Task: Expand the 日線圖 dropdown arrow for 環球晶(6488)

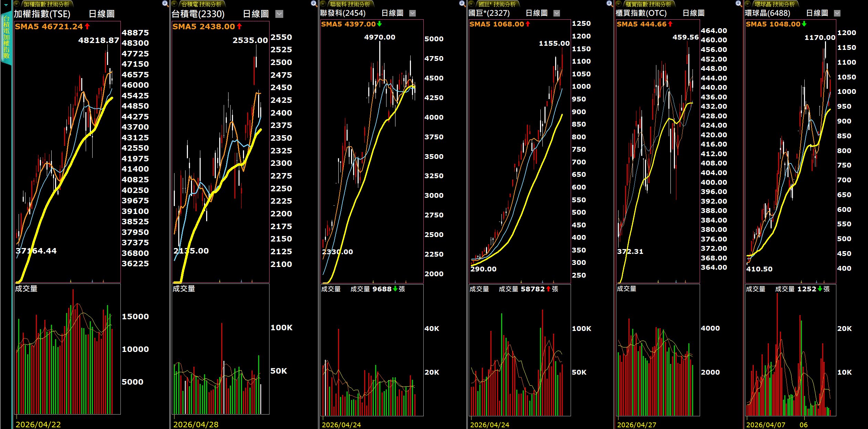Action: point(837,13)
